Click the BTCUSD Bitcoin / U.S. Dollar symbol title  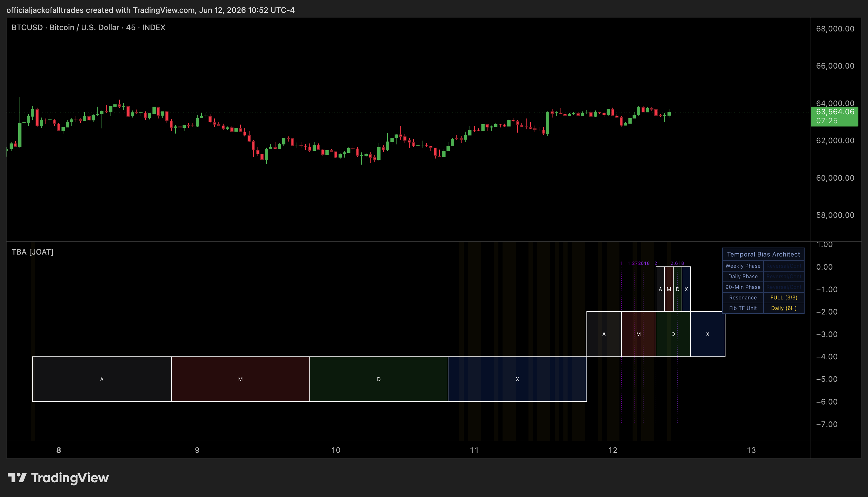88,27
